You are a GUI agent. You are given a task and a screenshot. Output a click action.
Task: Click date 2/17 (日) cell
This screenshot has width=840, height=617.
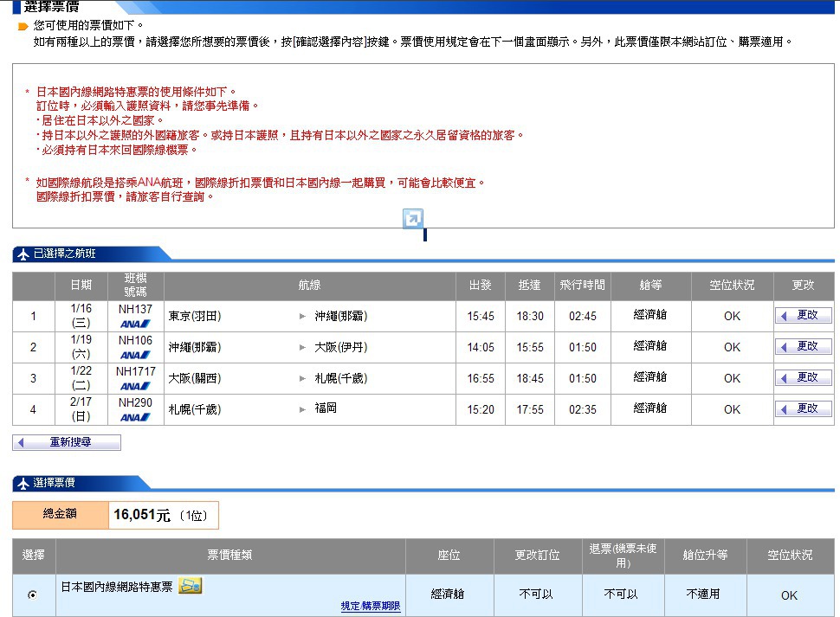click(81, 409)
